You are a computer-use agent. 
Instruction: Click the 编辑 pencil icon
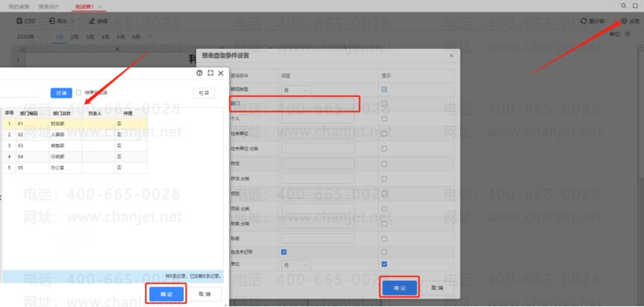tap(92, 21)
